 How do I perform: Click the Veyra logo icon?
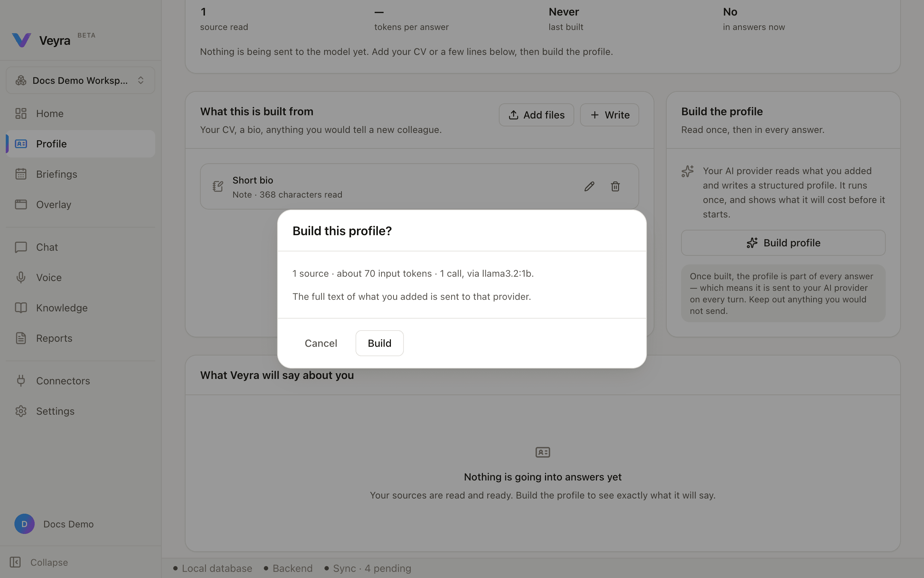(x=21, y=40)
